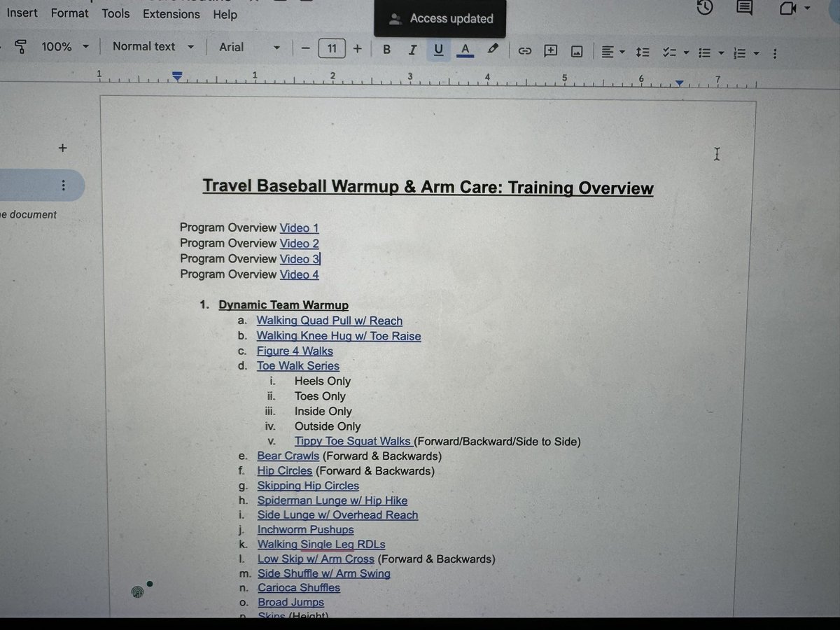Open the 100% zoom dropdown
This screenshot has width=840, height=630.
pos(64,47)
